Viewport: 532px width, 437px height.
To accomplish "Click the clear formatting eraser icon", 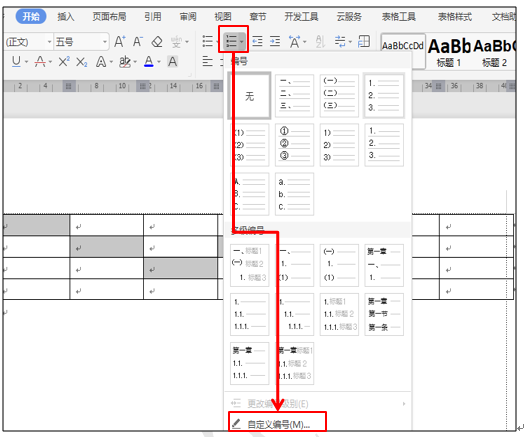I will pyautogui.click(x=157, y=42).
